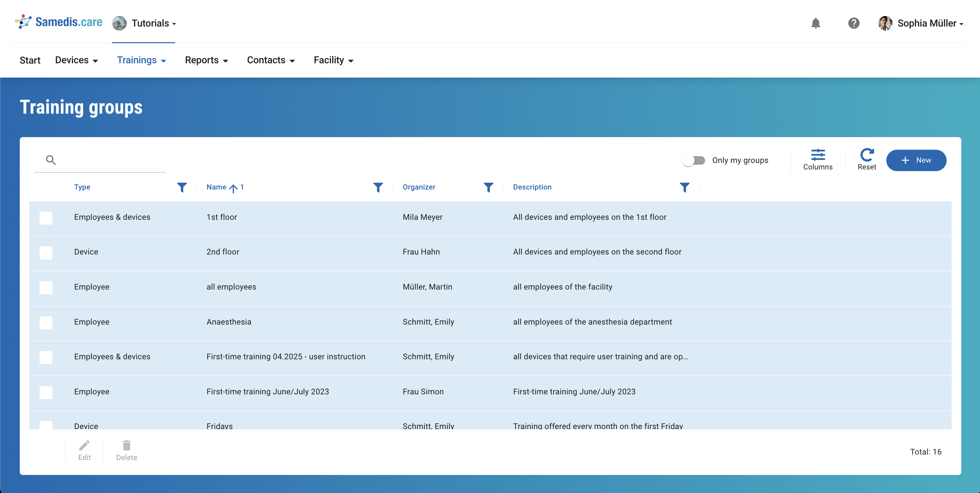
Task: Open the notifications bell
Action: [815, 23]
